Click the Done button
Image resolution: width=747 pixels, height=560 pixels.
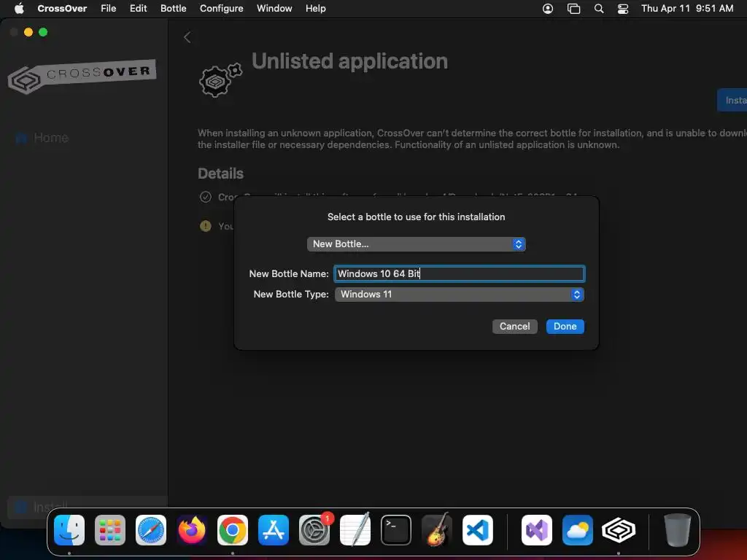(565, 326)
